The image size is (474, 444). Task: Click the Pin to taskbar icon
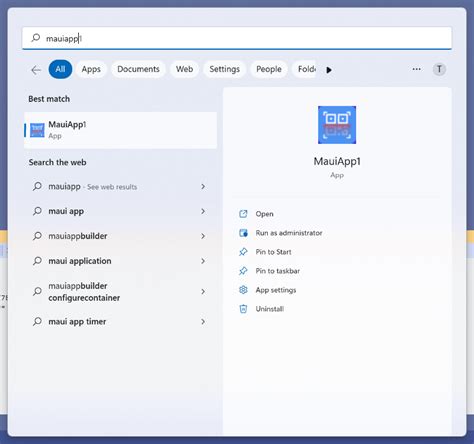point(243,271)
